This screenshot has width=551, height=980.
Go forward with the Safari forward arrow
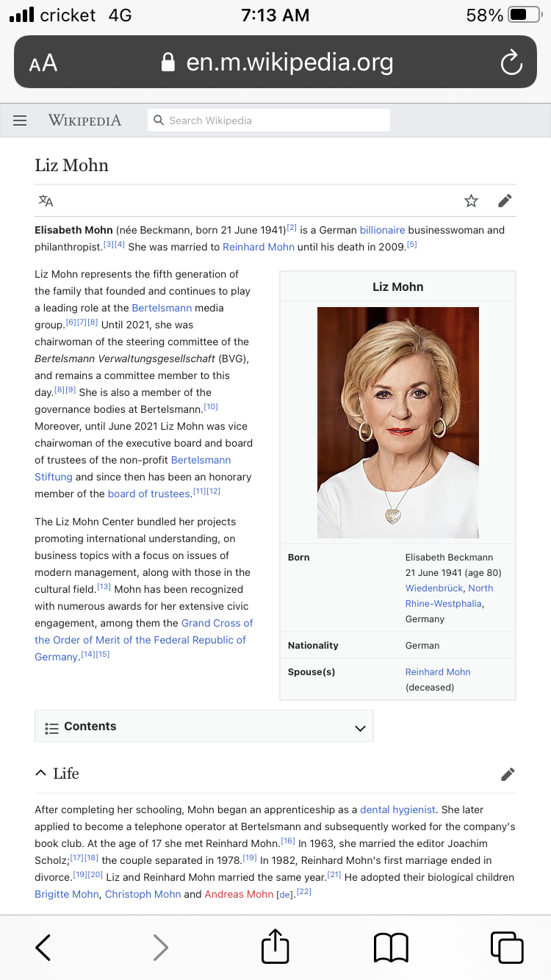[x=160, y=948]
